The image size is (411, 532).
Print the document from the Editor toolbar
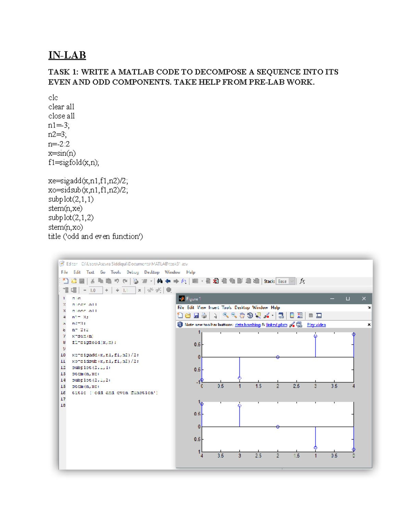136,281
